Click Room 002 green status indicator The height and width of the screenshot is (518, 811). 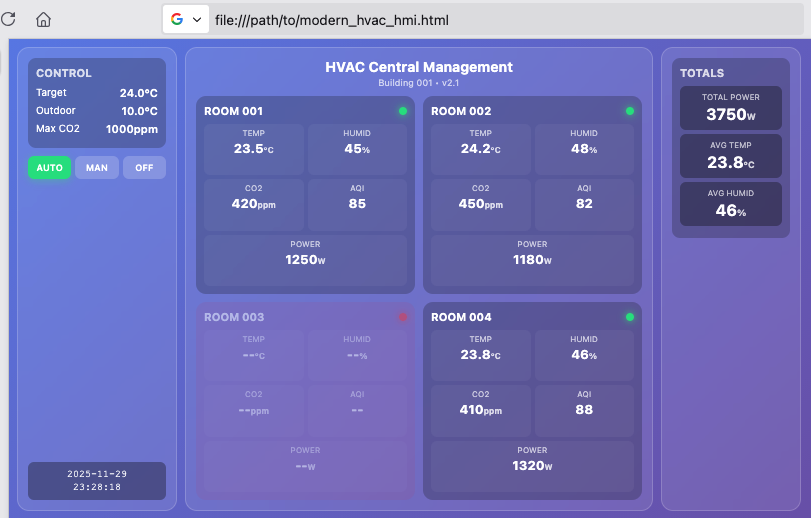click(x=630, y=111)
